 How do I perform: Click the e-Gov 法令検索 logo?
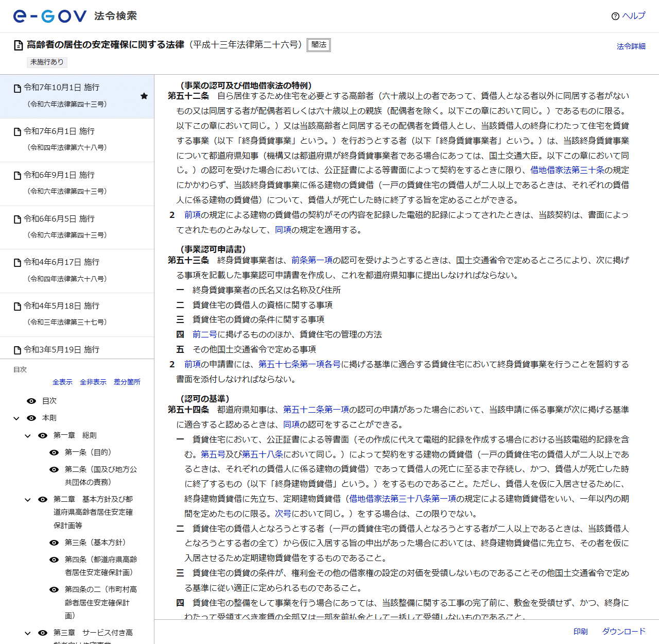[75, 16]
